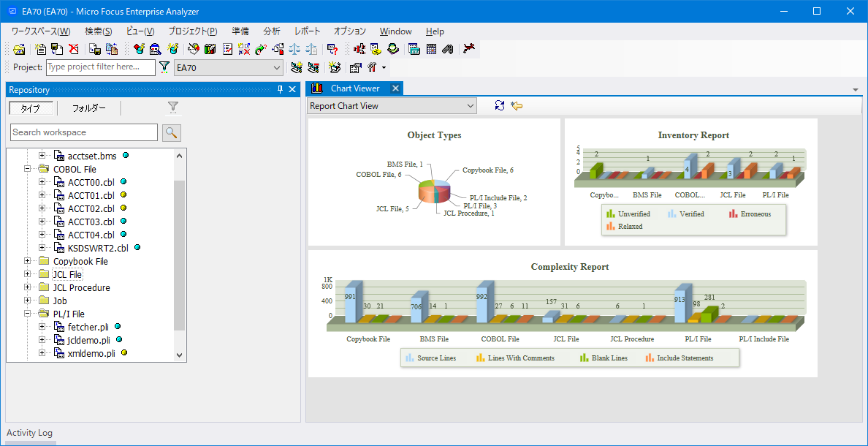The width and height of the screenshot is (868, 446).
Task: Click the toolbar icon of a floppy disk with two documents
Action: 57,49
